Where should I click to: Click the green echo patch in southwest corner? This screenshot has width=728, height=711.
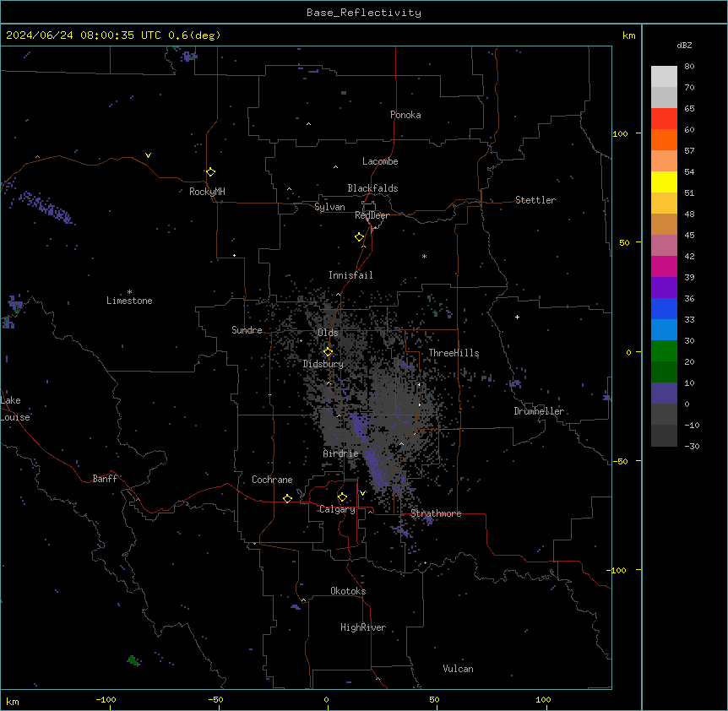coord(133,660)
